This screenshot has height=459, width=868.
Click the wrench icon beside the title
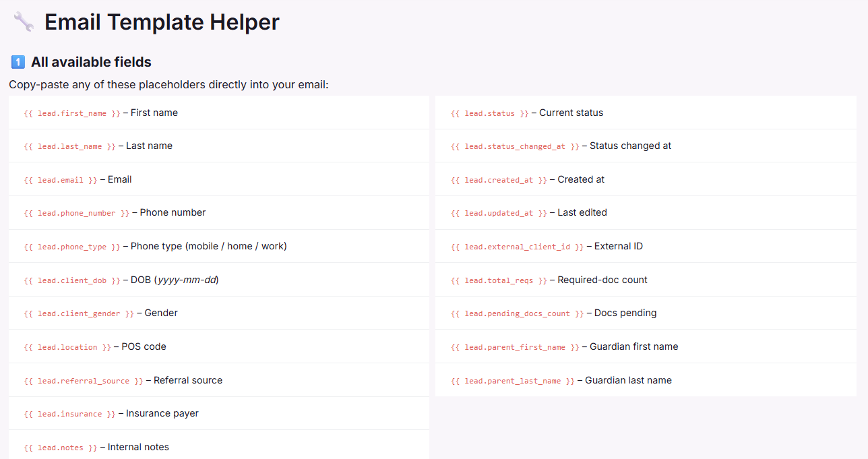coord(24,22)
